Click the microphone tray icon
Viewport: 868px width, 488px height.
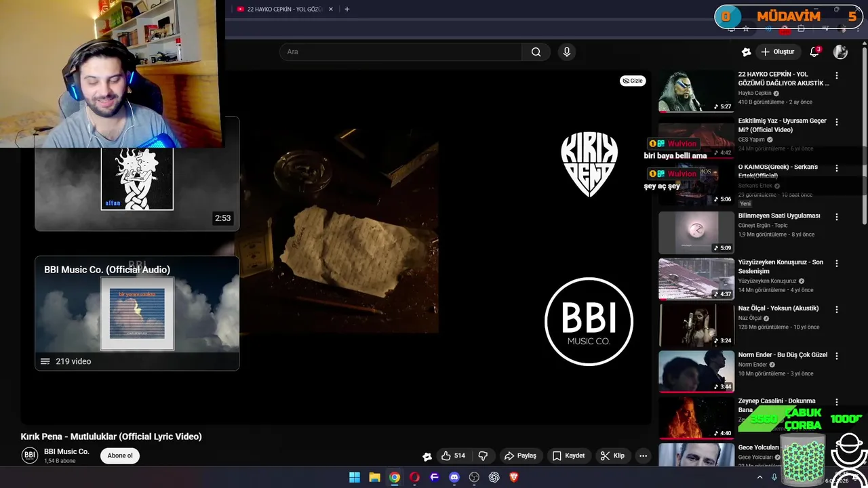pos(774,477)
